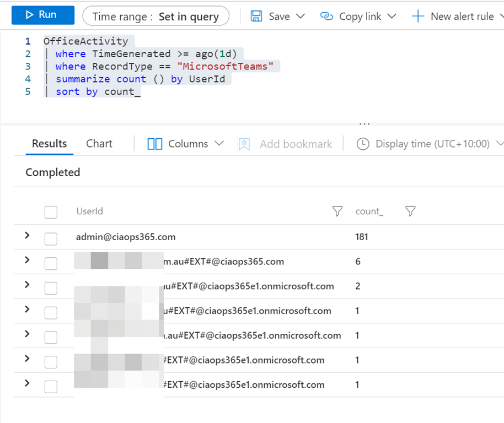Switch to the Chart tab
The height and width of the screenshot is (423, 504).
[99, 143]
